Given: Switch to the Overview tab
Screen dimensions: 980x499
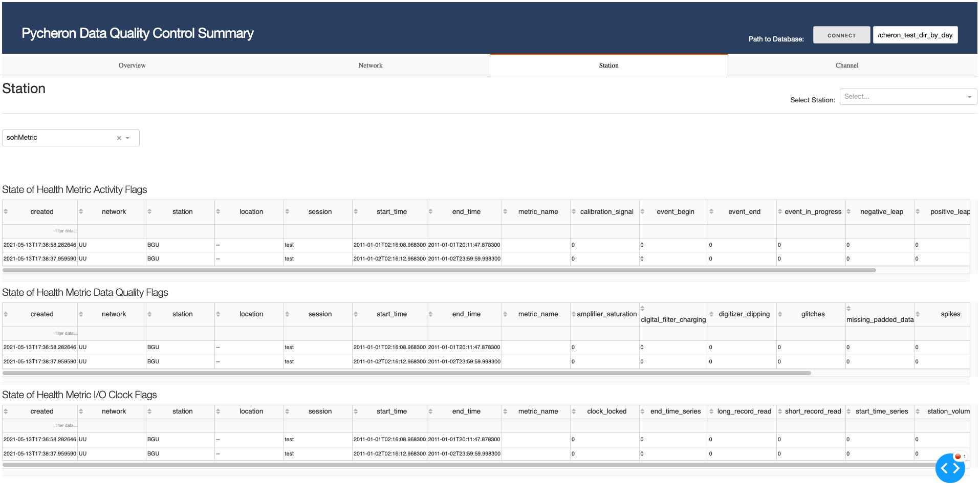Looking at the screenshot, I should tap(132, 66).
